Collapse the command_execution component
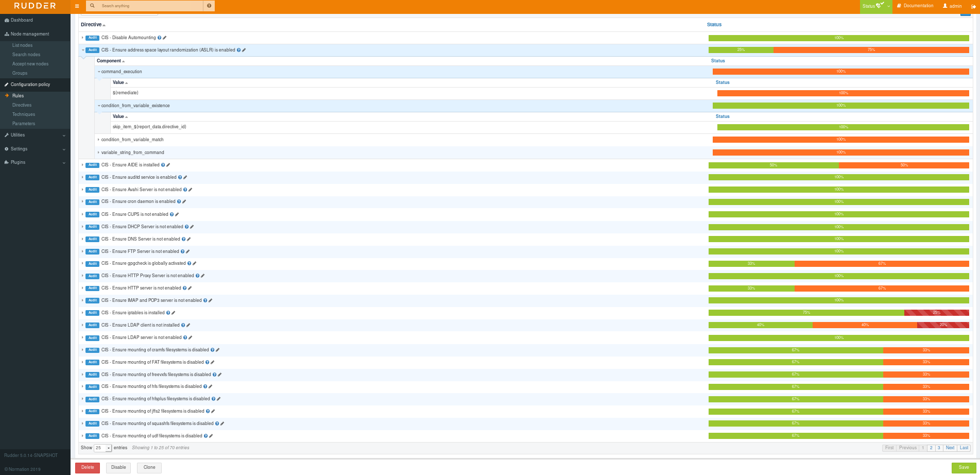The image size is (980, 475). [x=99, y=72]
